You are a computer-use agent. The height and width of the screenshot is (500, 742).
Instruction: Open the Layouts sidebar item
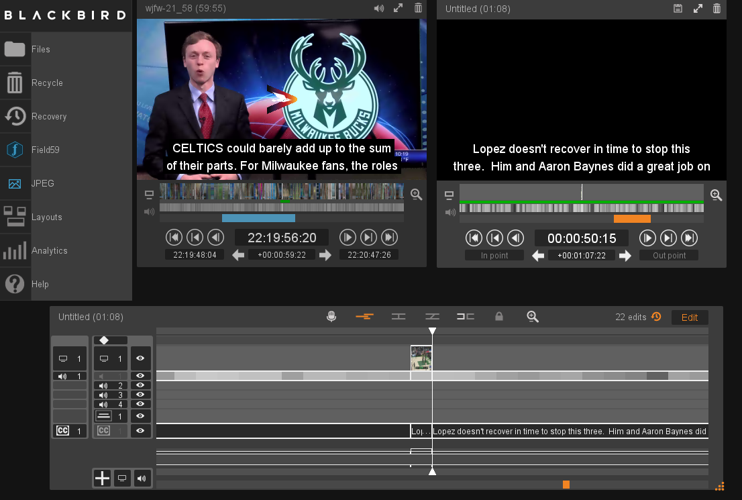(46, 217)
